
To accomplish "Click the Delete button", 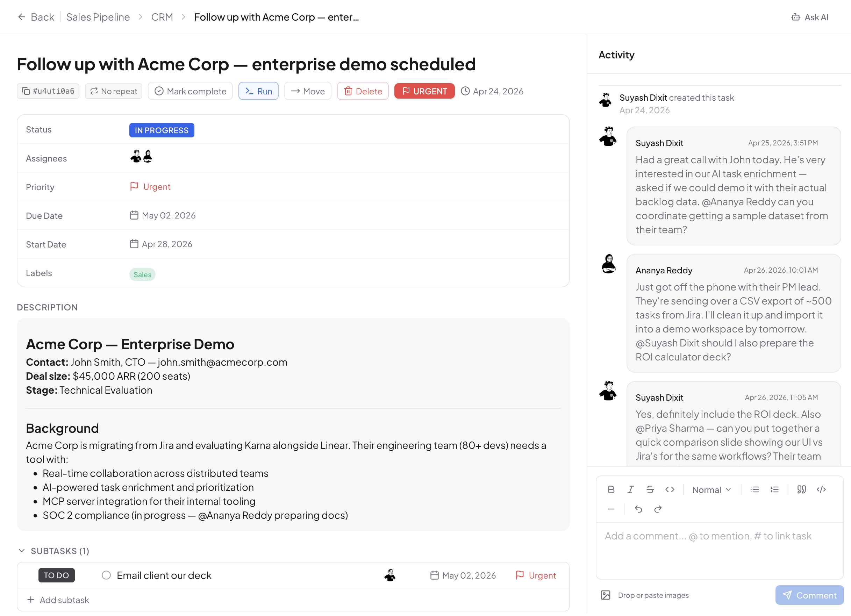I will tap(363, 91).
